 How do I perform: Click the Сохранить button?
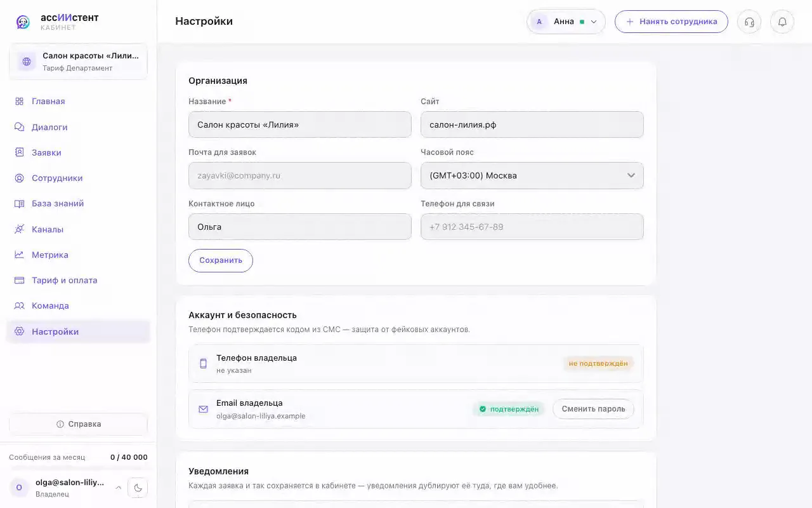click(x=221, y=260)
